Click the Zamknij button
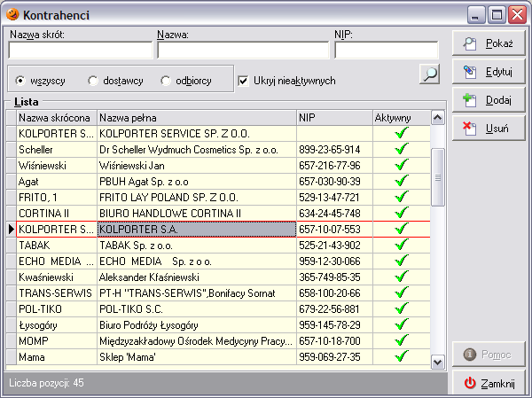 (489, 384)
